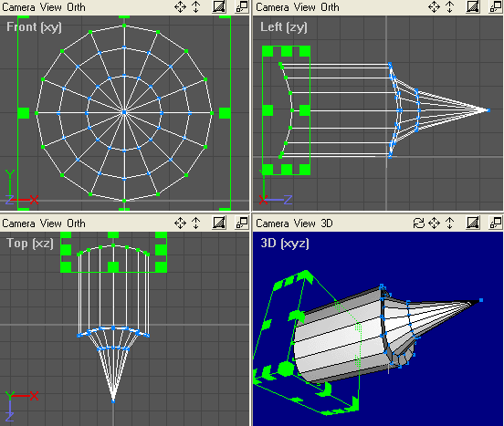Screen dimensions: 504x426
Task: Maximize the Left viewport with the window icon
Action: 496,6
